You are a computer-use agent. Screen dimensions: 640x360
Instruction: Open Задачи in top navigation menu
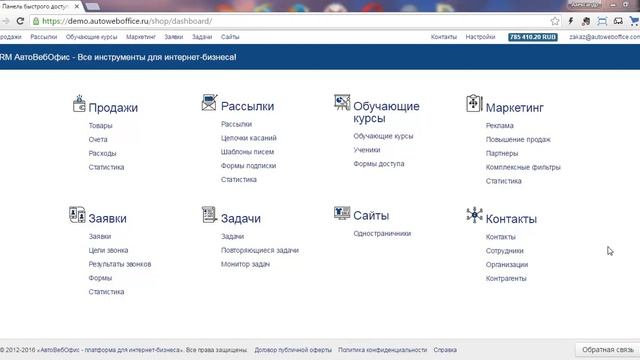coord(202,37)
